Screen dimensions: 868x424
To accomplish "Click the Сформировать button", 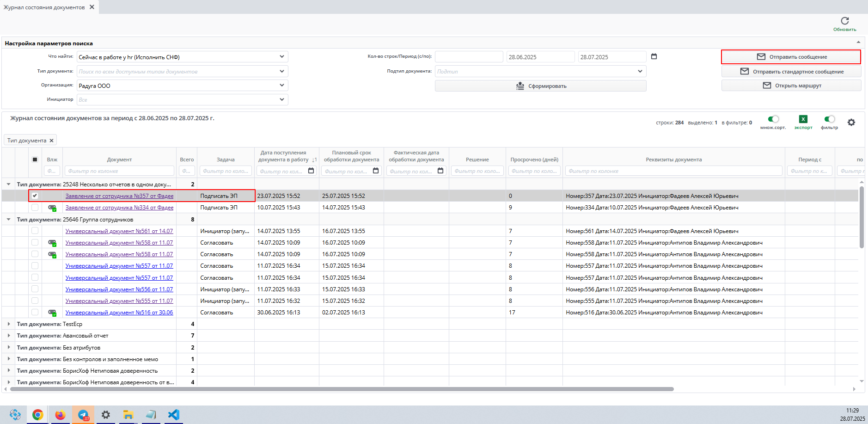I will coord(541,86).
